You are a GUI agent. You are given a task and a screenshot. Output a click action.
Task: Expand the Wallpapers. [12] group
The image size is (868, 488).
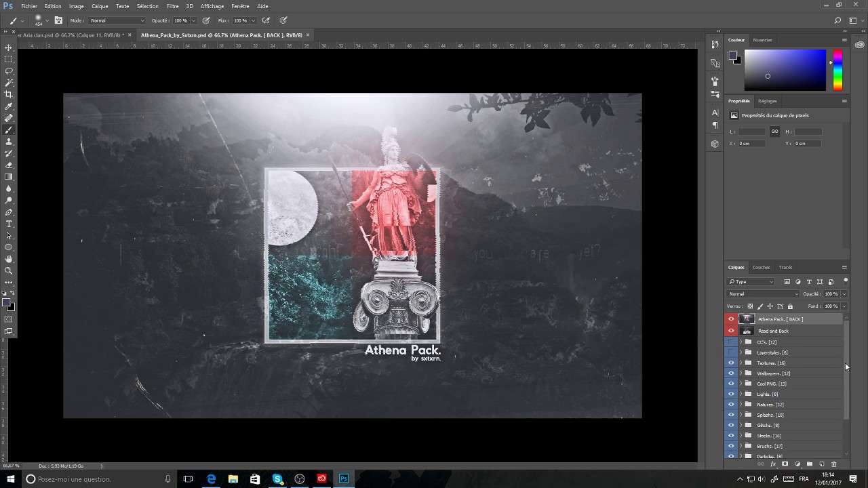coord(741,373)
